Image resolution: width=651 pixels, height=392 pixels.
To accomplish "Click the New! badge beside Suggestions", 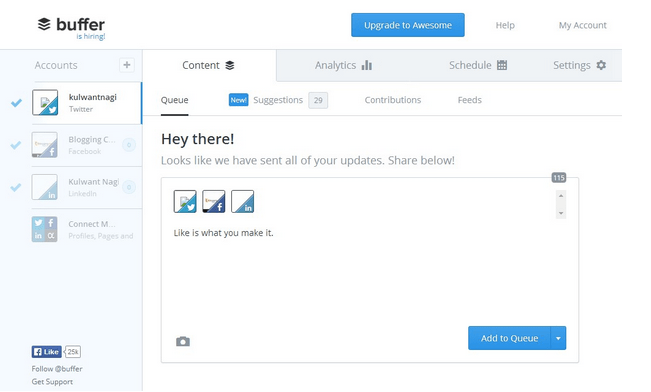I will pyautogui.click(x=238, y=100).
